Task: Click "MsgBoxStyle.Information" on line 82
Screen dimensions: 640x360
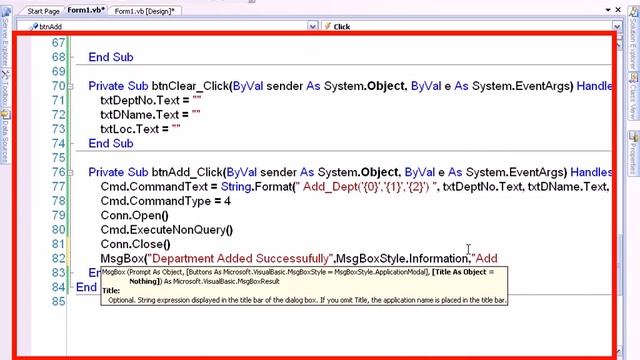Action: tap(402, 258)
